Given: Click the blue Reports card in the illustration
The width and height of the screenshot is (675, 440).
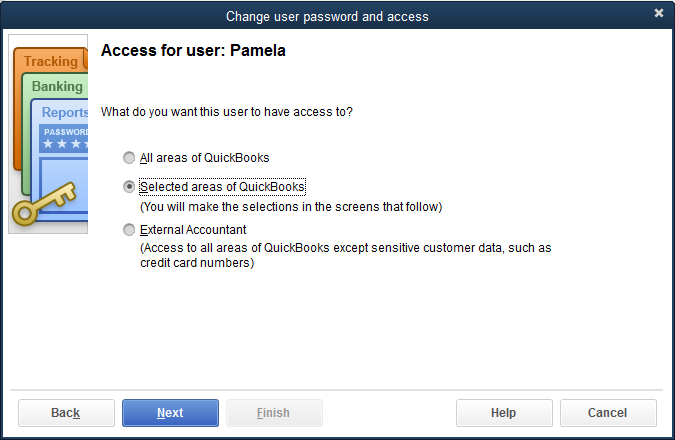Looking at the screenshot, I should tap(64, 112).
